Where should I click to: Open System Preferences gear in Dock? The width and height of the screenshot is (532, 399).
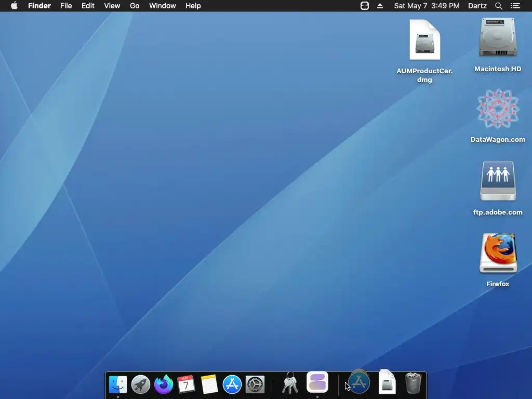255,384
